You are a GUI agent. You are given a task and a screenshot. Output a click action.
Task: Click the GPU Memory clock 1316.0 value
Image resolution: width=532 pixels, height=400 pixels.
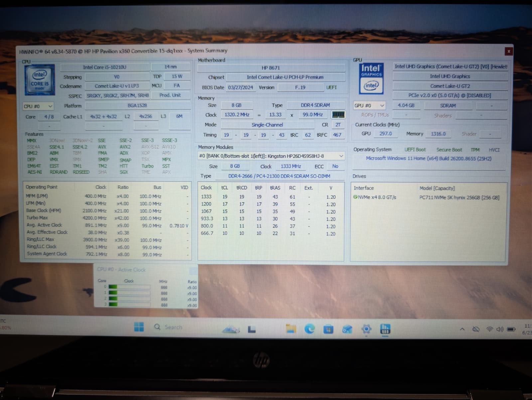tap(438, 134)
